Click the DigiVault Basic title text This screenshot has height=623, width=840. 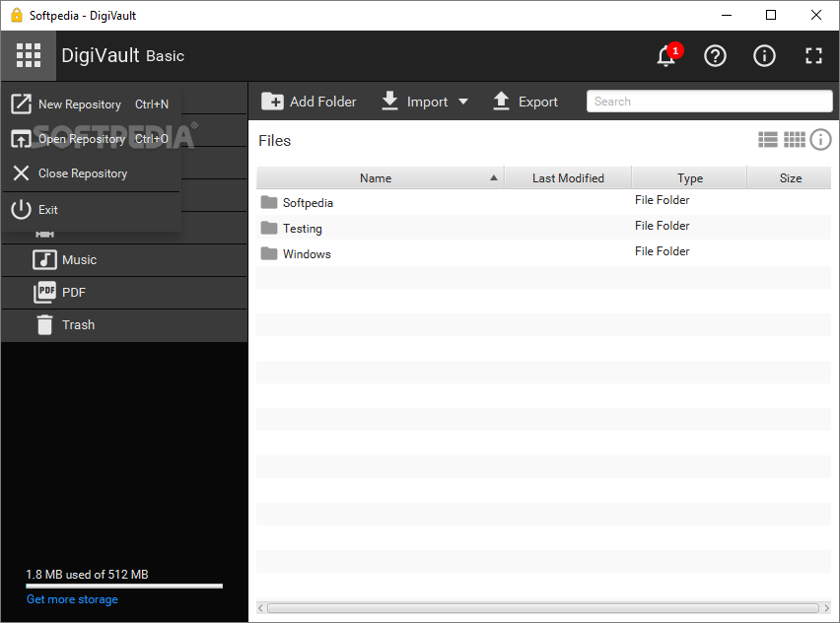coord(122,56)
